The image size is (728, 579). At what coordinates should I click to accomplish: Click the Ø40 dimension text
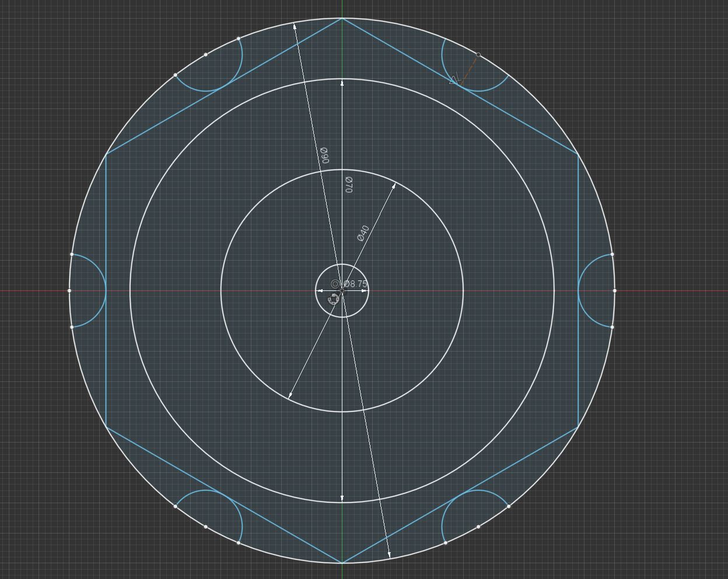tap(363, 233)
